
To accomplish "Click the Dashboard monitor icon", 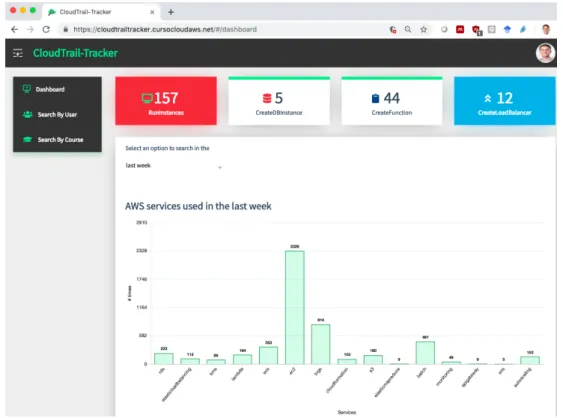I will tap(27, 89).
